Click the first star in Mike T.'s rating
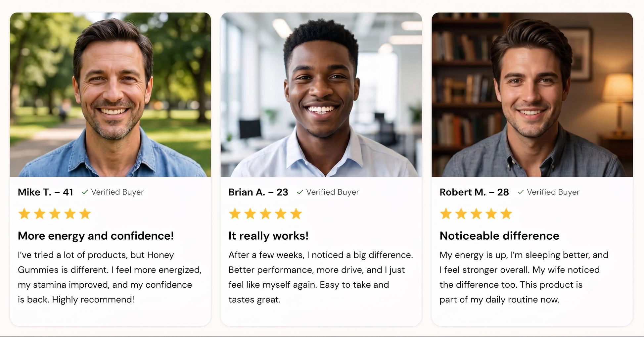The width and height of the screenshot is (644, 337). point(24,214)
